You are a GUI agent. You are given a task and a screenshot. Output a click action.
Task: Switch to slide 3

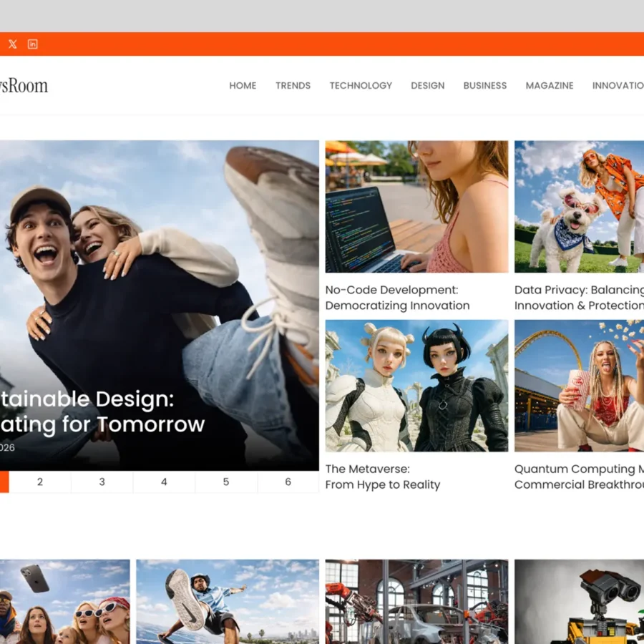click(x=102, y=482)
